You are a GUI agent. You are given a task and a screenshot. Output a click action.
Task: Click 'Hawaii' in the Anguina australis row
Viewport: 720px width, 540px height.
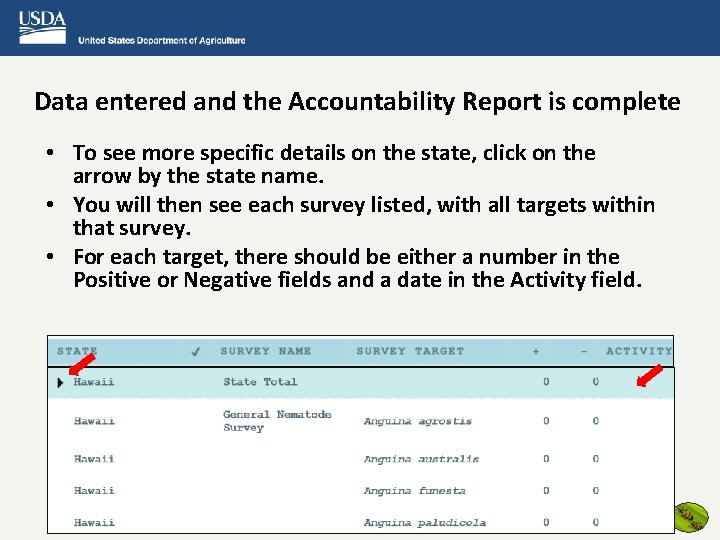[x=94, y=459]
